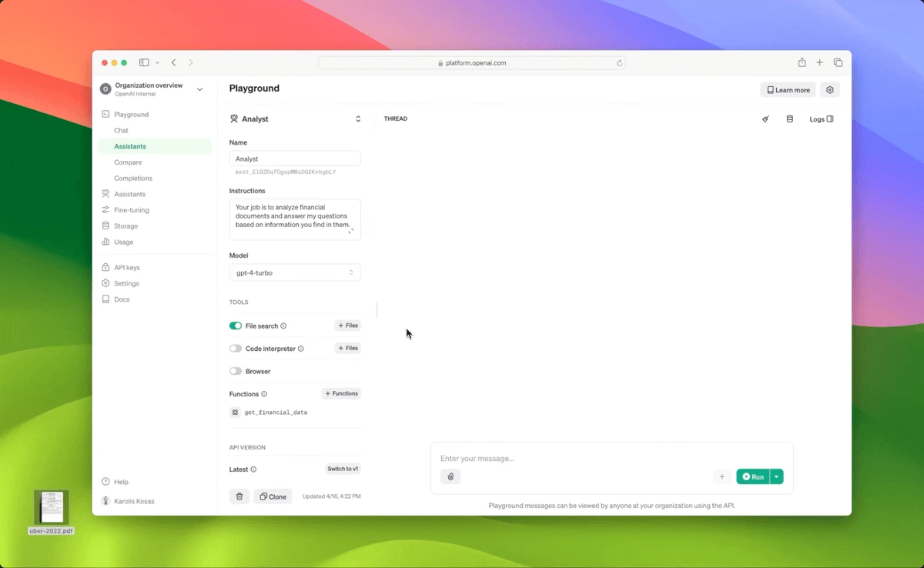Click the Fine-tuning icon in sidebar
Screen dimensions: 924x568
(x=106, y=210)
